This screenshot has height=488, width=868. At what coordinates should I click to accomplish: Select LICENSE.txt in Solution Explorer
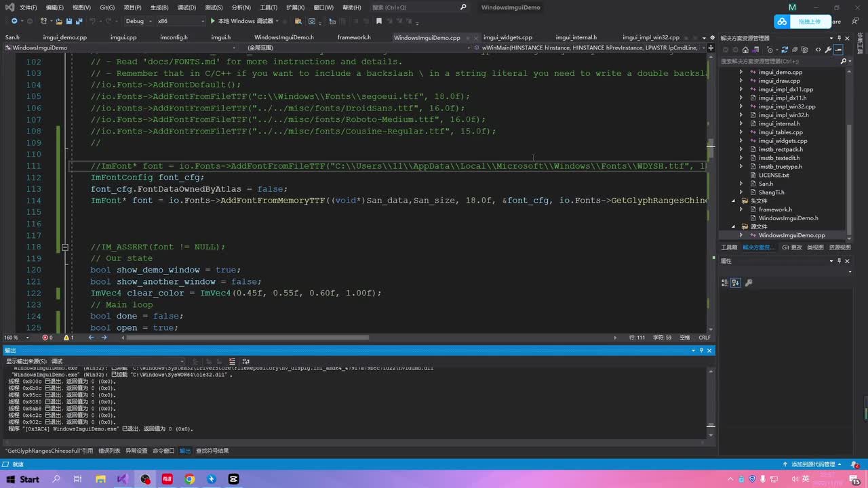click(774, 175)
